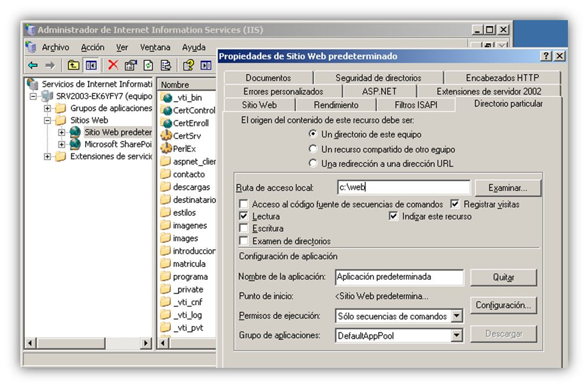The width and height of the screenshot is (588, 388).
Task: Switch to 'Seguridad de directorios' tab
Action: tap(378, 77)
